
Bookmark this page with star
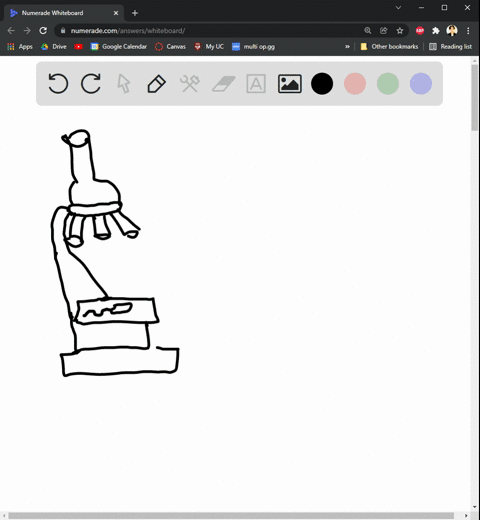tap(400, 31)
